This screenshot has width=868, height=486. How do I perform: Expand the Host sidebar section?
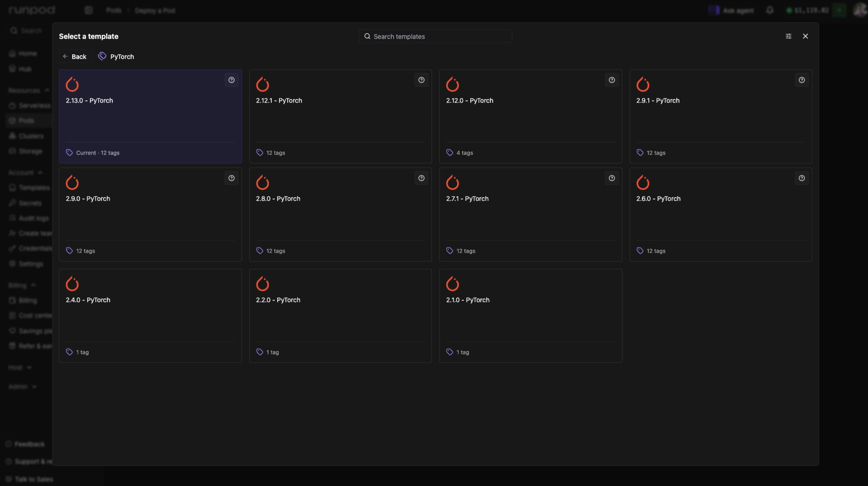pyautogui.click(x=20, y=367)
